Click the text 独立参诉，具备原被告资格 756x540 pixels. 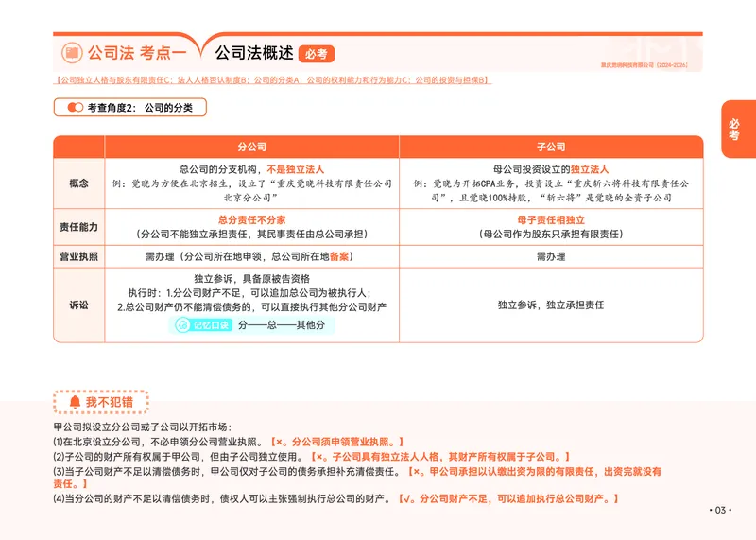(251, 279)
